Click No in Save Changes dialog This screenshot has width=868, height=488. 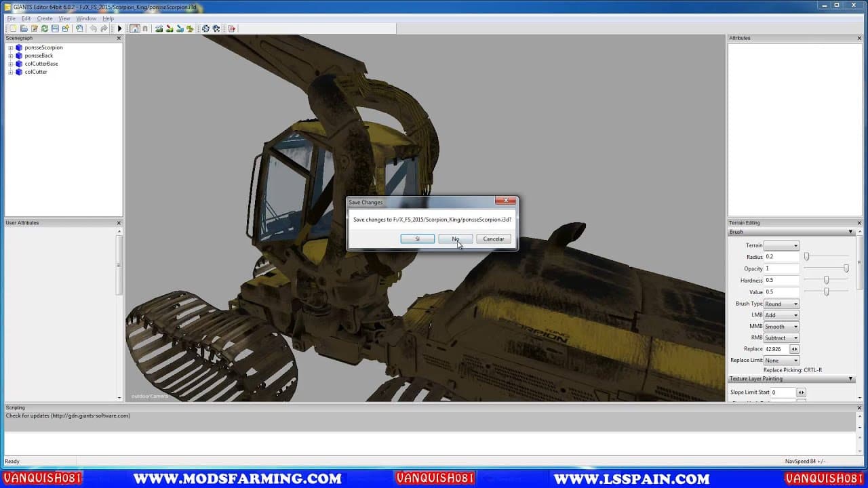click(x=455, y=239)
